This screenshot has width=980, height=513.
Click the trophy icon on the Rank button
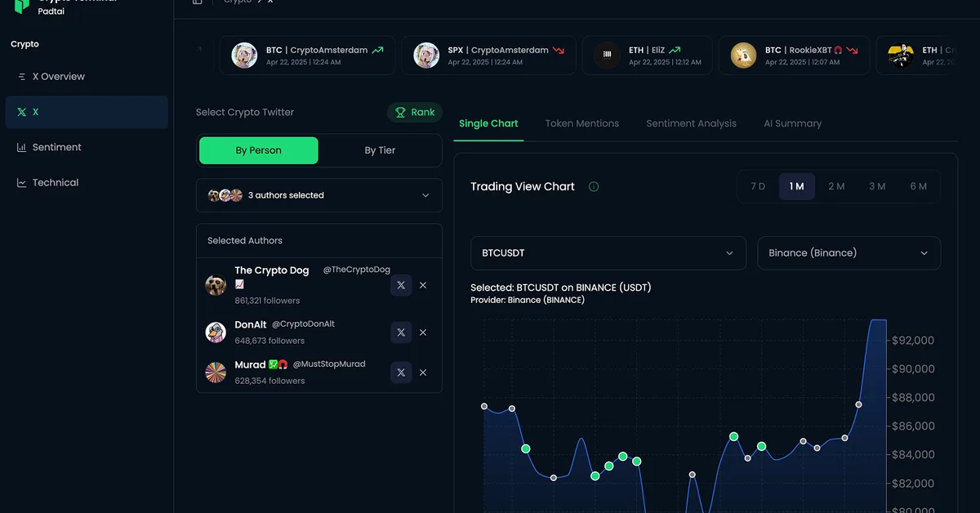point(399,112)
